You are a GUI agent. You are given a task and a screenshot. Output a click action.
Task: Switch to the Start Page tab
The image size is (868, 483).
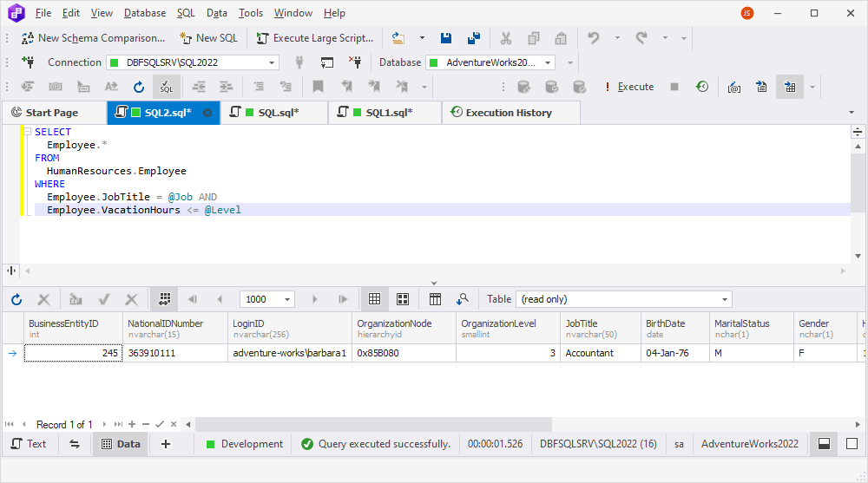click(53, 113)
